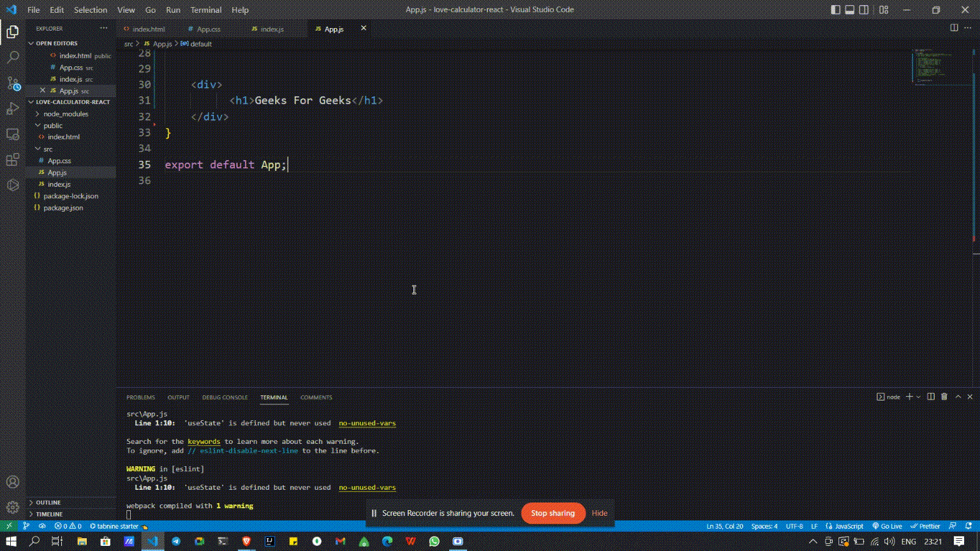This screenshot has height=551, width=980.
Task: Open the errors and warnings counter
Action: click(68, 526)
